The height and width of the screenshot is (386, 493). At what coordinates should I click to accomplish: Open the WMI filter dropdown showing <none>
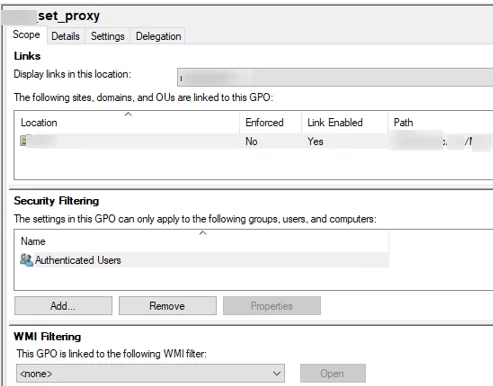150,374
